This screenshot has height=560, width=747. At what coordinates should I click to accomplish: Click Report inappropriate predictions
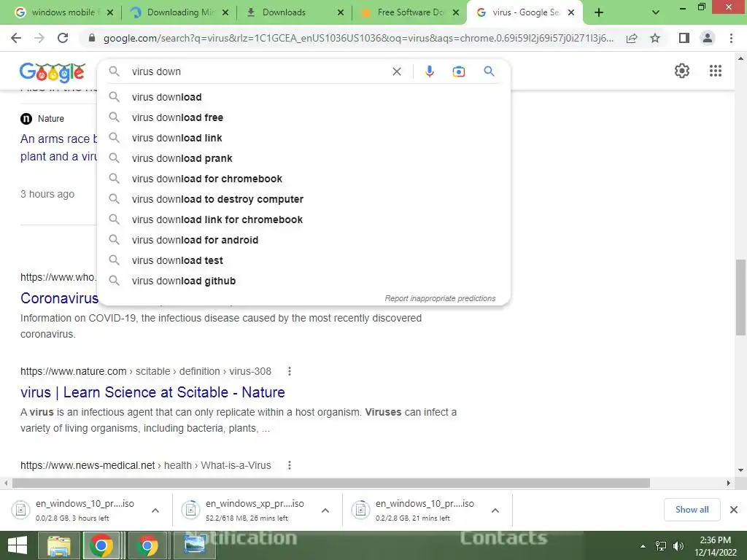pyautogui.click(x=440, y=298)
